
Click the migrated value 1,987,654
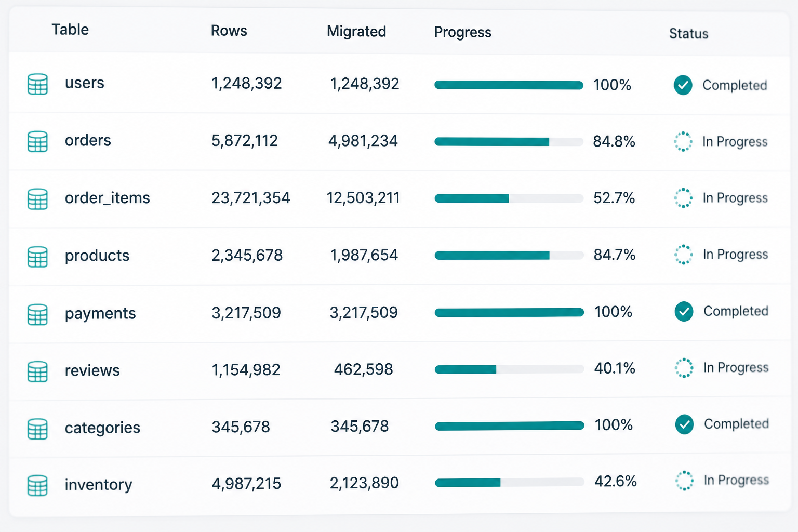(x=364, y=255)
